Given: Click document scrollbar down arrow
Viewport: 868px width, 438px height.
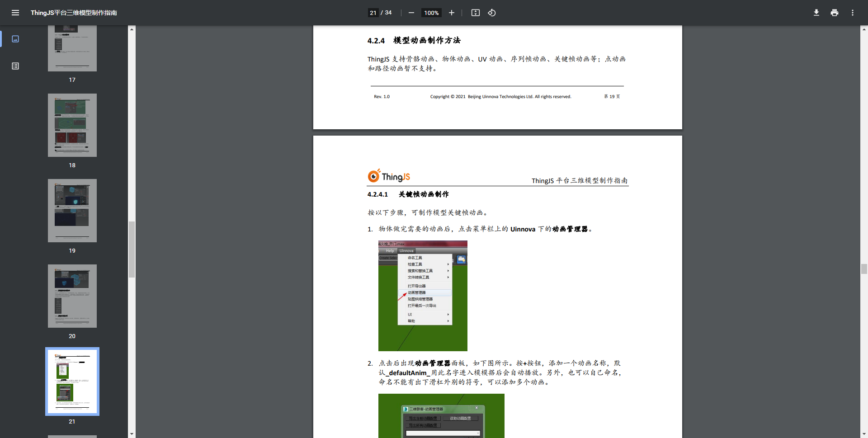Looking at the screenshot, I should pos(864,434).
